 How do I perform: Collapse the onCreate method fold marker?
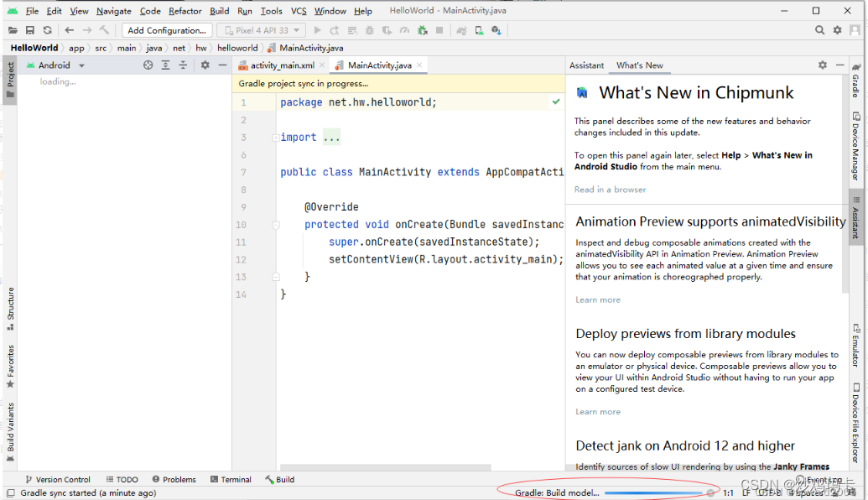276,225
